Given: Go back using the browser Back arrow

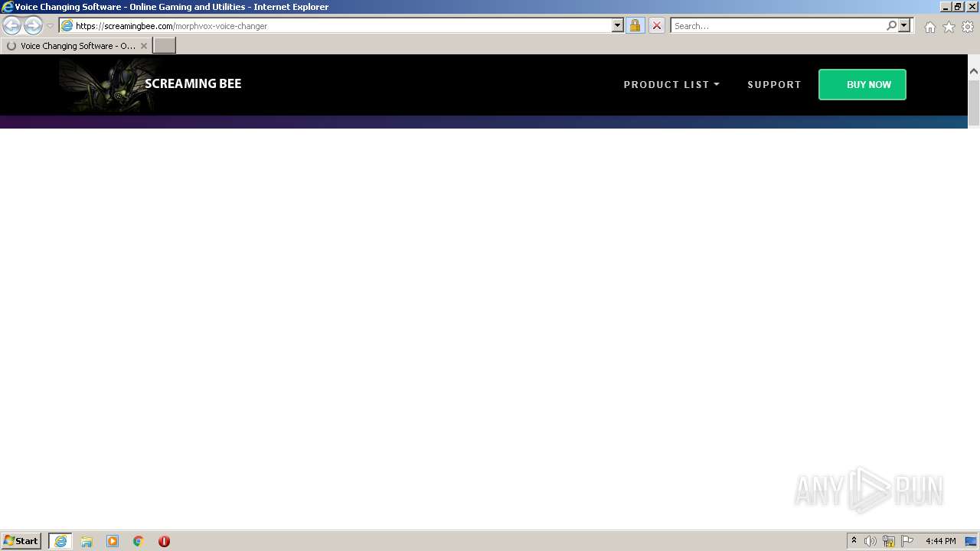Looking at the screenshot, I should pyautogui.click(x=11, y=26).
